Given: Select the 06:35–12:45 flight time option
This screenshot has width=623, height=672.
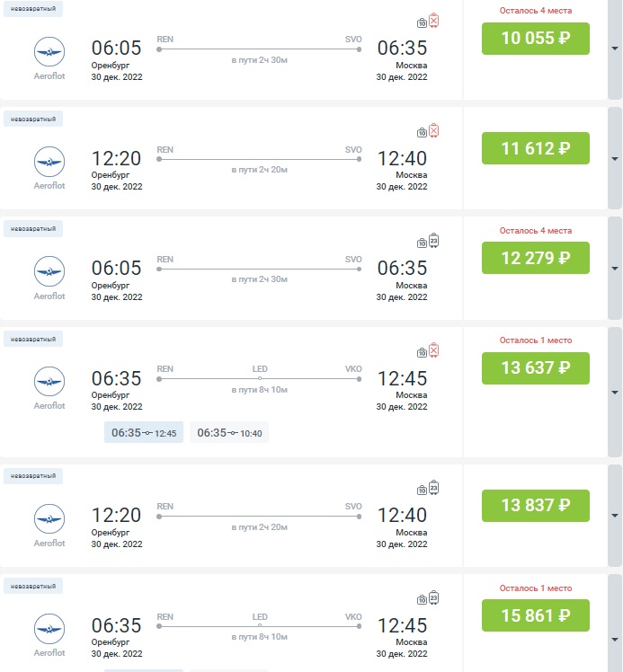Looking at the screenshot, I should 144,433.
